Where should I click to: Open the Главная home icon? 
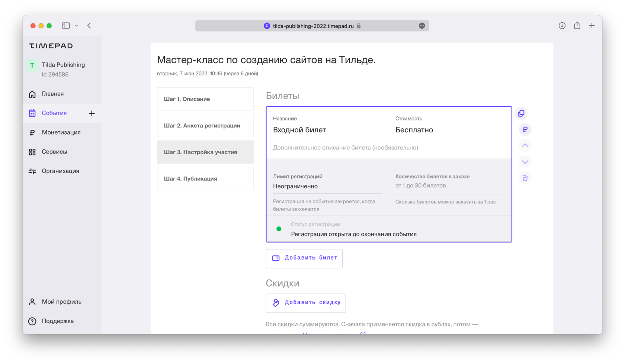[x=32, y=94]
